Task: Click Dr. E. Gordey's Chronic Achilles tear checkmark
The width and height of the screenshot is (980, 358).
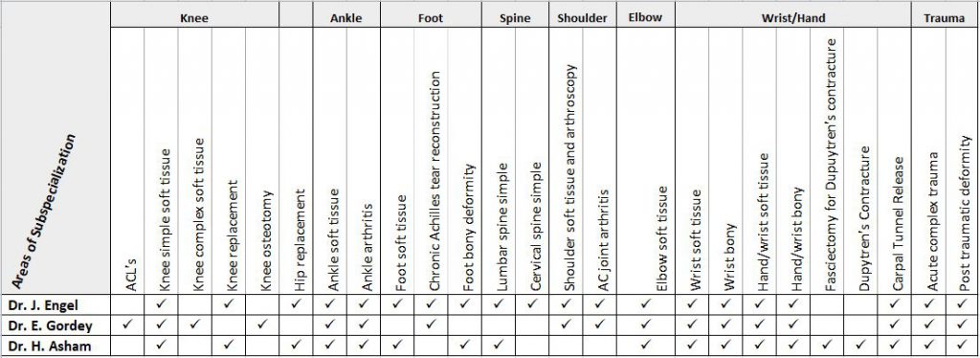Action: (431, 324)
